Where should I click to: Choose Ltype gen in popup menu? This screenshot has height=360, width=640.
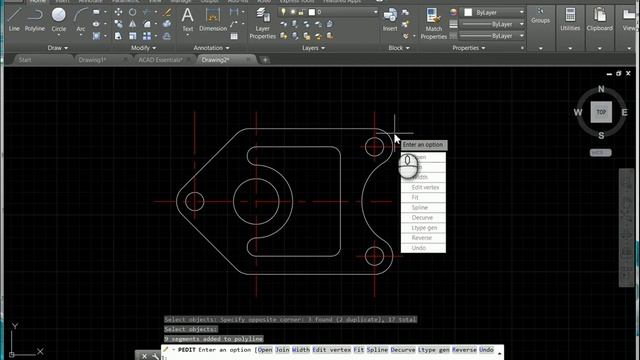(x=423, y=228)
